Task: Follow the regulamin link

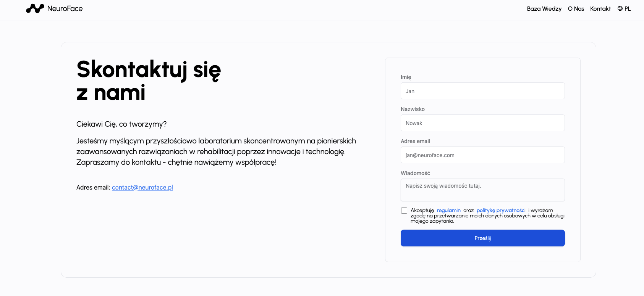Action: coord(448,211)
